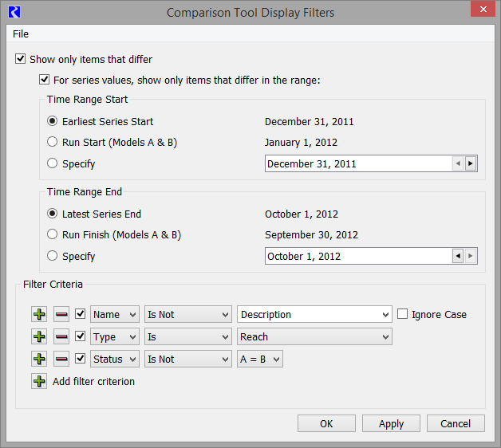Click the Add filter criterion plus icon
Image resolution: width=501 pixels, height=448 pixels.
pyautogui.click(x=39, y=382)
